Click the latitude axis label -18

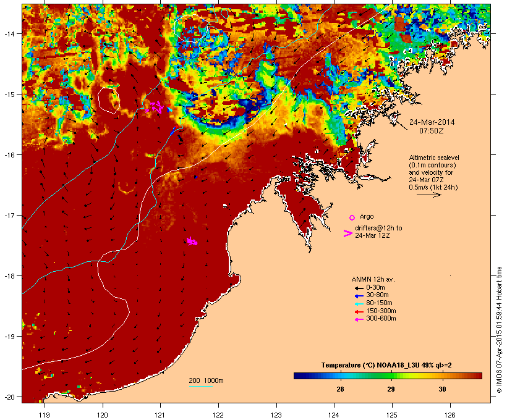tap(9, 276)
